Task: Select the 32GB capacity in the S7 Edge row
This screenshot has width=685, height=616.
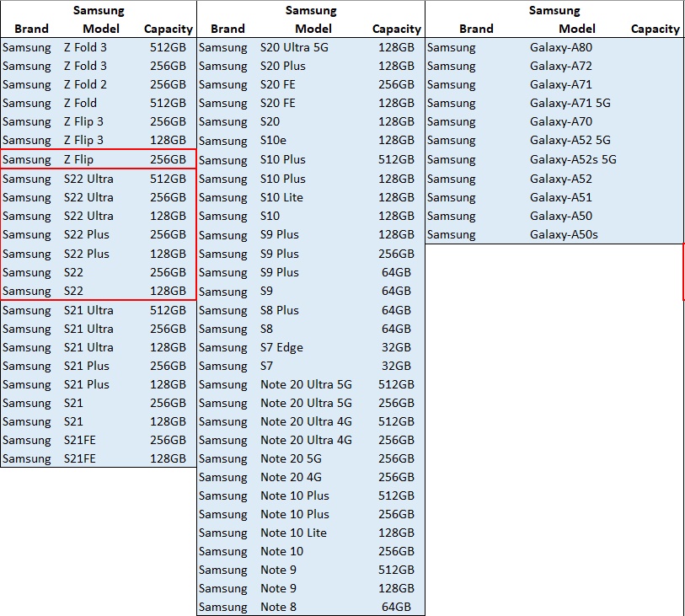Action: (x=396, y=347)
